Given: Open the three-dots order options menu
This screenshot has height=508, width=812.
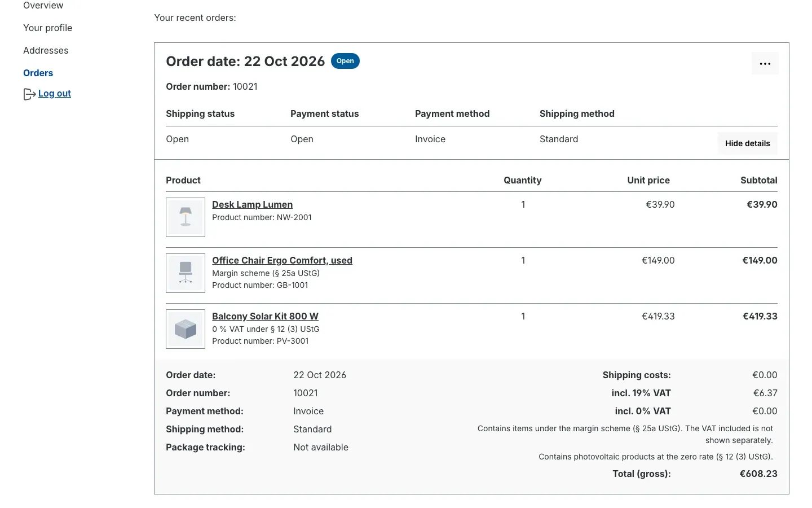Looking at the screenshot, I should coord(765,64).
